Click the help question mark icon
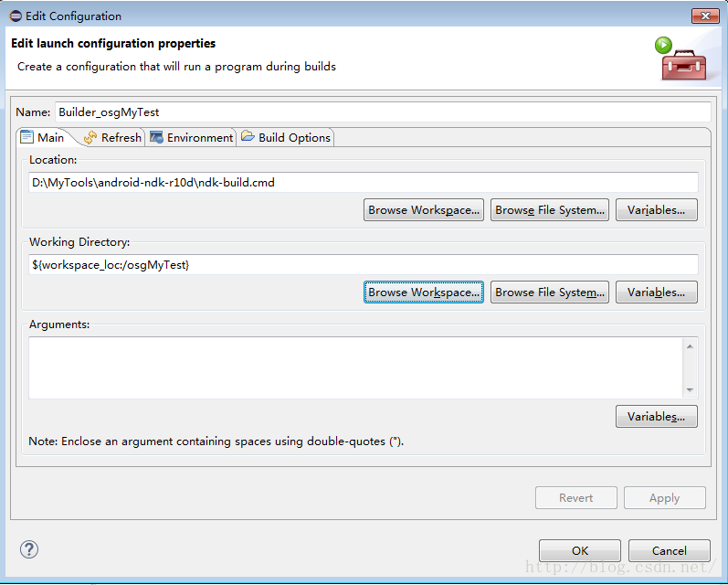728x585 pixels. (x=29, y=549)
